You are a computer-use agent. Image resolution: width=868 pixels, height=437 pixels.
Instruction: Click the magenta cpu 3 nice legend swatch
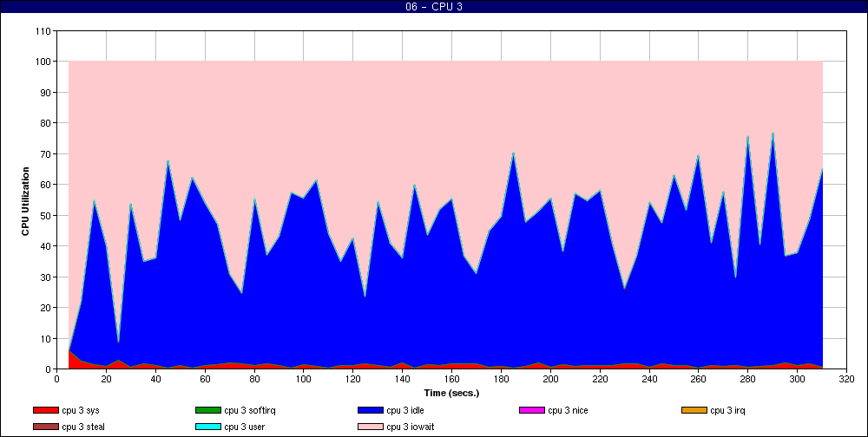coord(531,410)
